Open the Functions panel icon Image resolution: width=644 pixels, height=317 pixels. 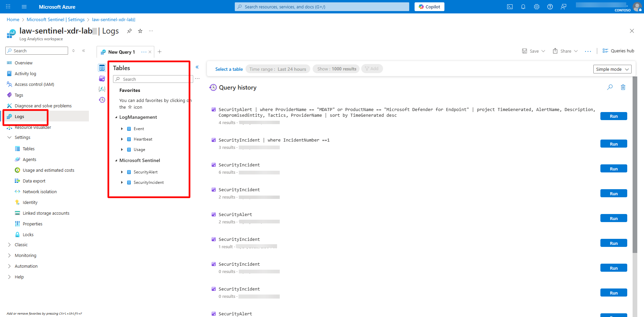tap(102, 89)
